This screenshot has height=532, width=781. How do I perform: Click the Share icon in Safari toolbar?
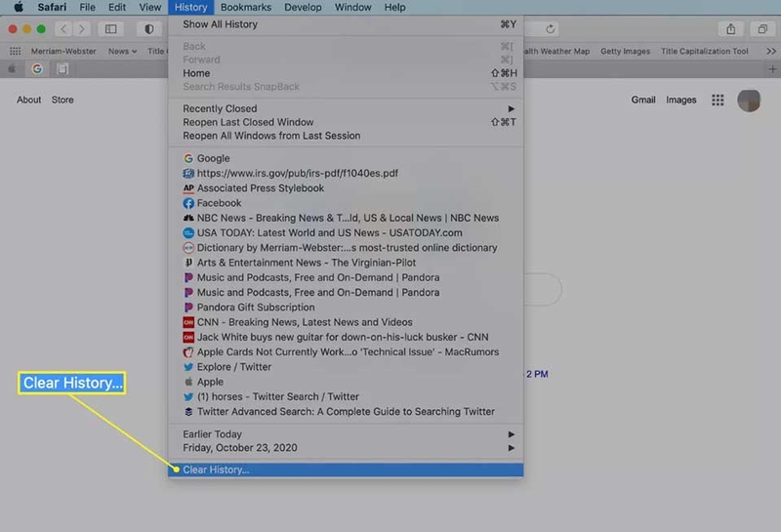(x=730, y=29)
